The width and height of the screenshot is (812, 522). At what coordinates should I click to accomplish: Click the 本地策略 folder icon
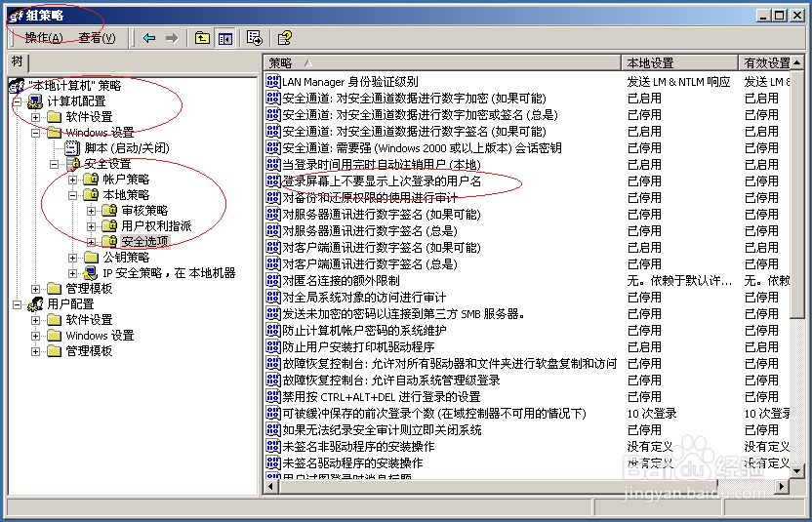[x=91, y=195]
